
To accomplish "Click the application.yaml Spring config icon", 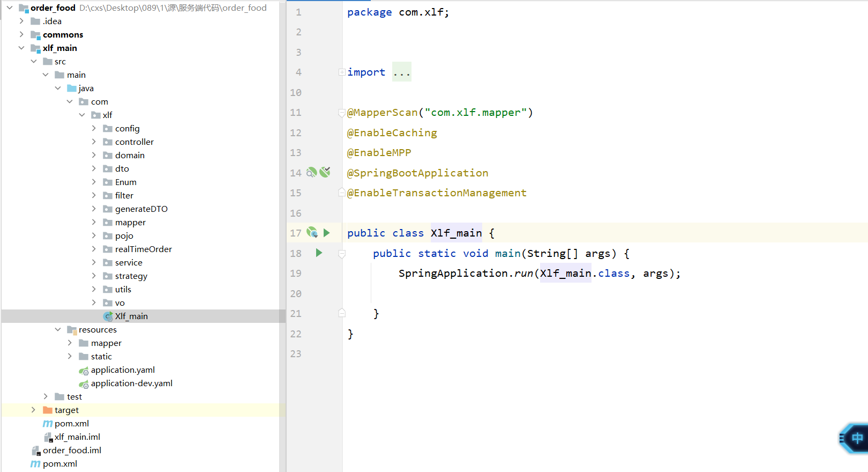I will (84, 371).
